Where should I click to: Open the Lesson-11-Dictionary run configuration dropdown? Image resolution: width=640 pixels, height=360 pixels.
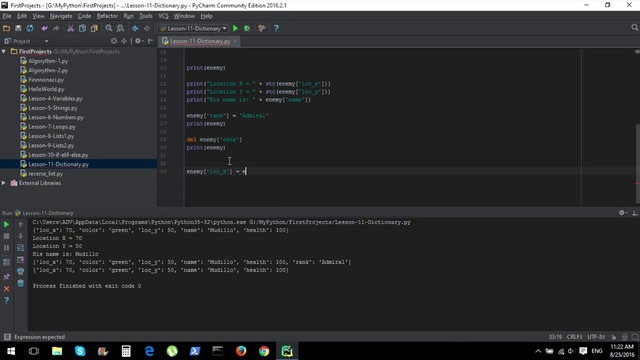click(194, 28)
